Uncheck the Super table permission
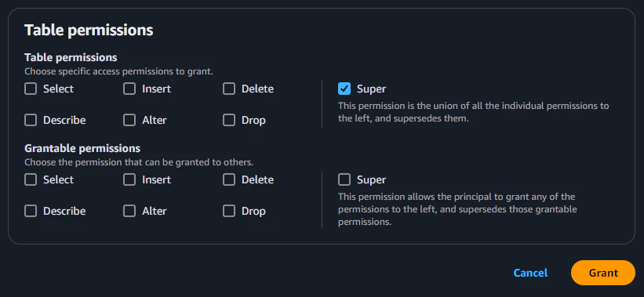Screen dimensions: 644x297 344,89
